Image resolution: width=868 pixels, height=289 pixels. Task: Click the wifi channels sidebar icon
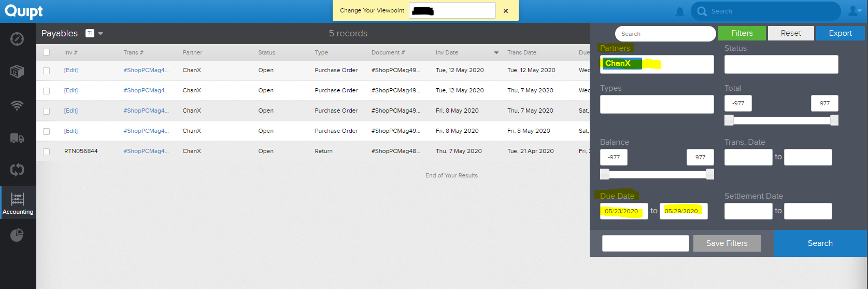[x=17, y=105]
